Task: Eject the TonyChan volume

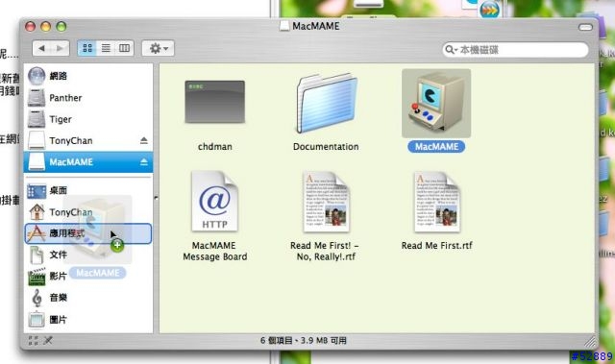Action: (144, 140)
